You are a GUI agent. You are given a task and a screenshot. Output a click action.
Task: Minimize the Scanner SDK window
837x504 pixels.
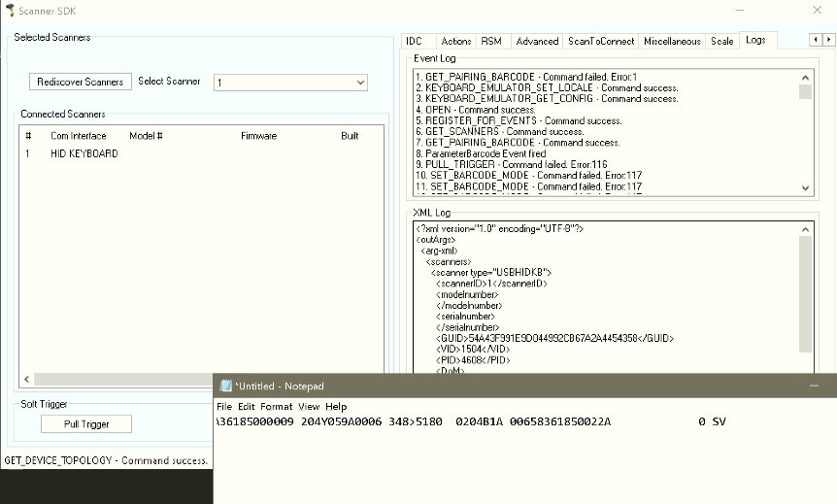[740, 10]
